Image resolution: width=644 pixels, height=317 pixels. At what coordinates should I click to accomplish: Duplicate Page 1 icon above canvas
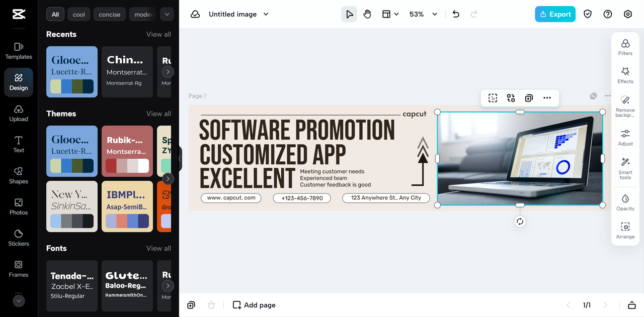point(594,96)
